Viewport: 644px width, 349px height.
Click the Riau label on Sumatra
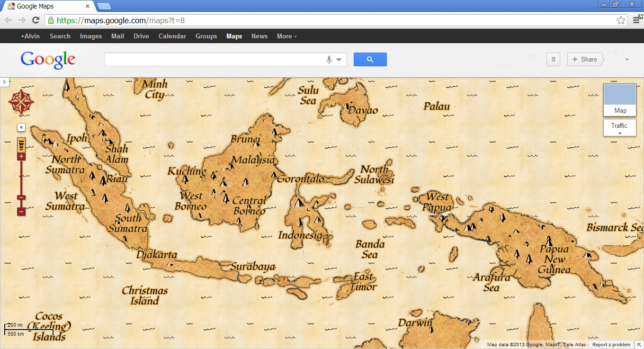tap(117, 179)
